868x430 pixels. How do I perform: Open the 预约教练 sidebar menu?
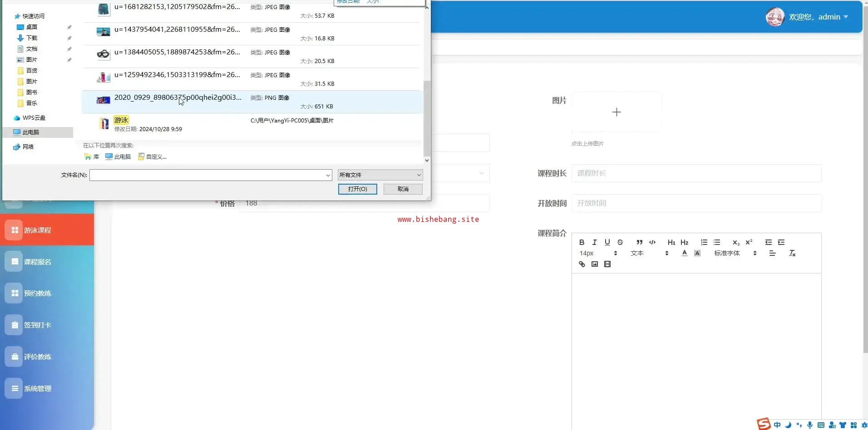(x=47, y=293)
